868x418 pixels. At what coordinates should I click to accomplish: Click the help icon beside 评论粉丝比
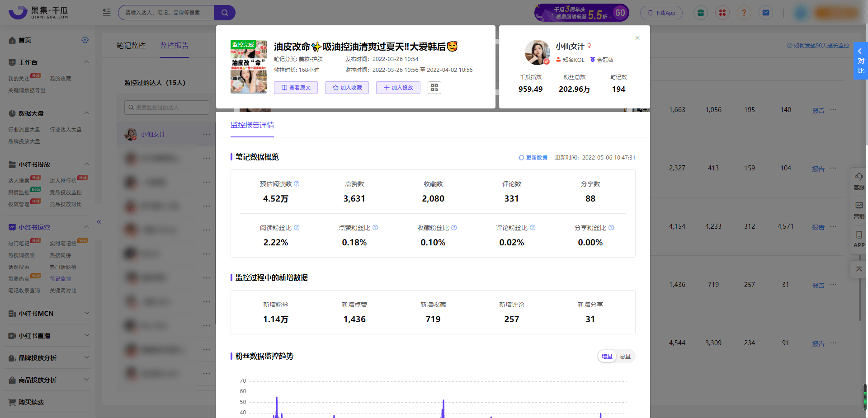[x=533, y=228]
